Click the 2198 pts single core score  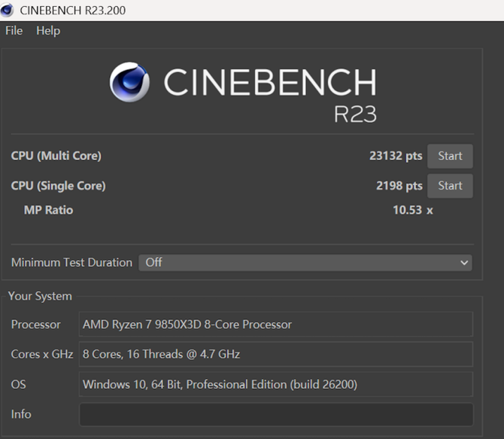point(399,186)
